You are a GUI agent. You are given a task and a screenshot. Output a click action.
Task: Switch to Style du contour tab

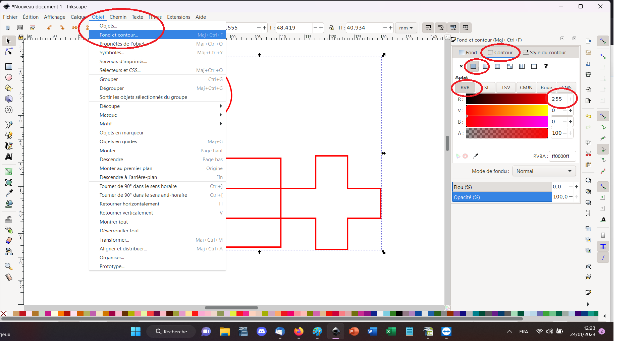544,53
